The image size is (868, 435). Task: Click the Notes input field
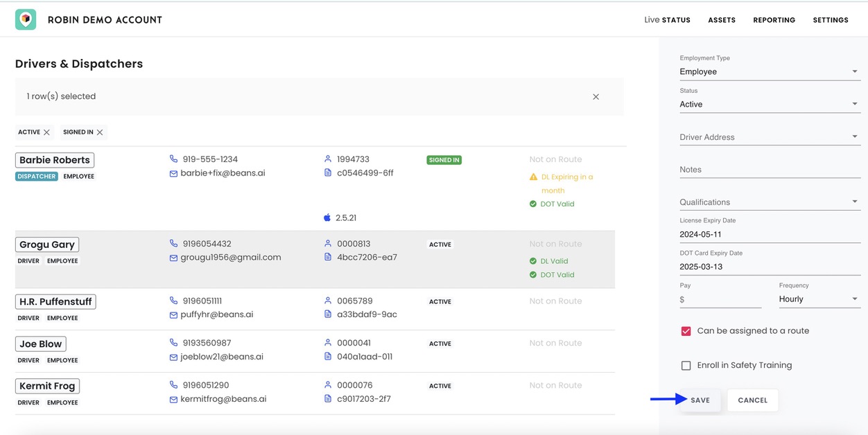pos(770,170)
